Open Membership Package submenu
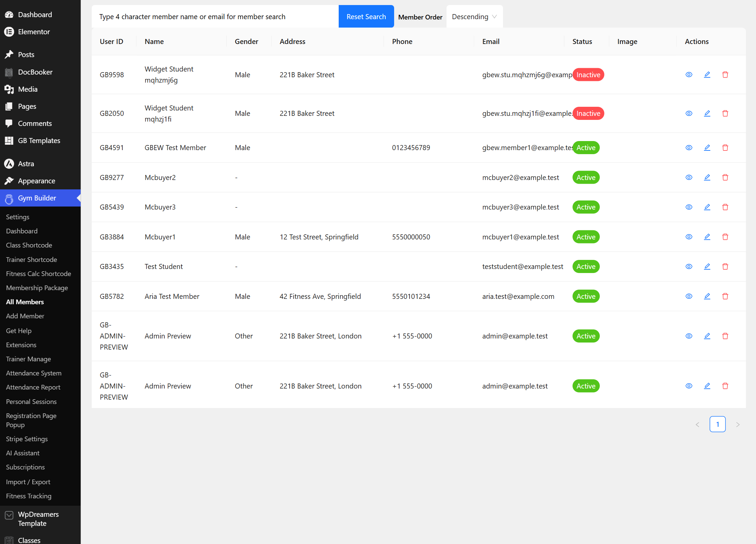 pos(37,288)
